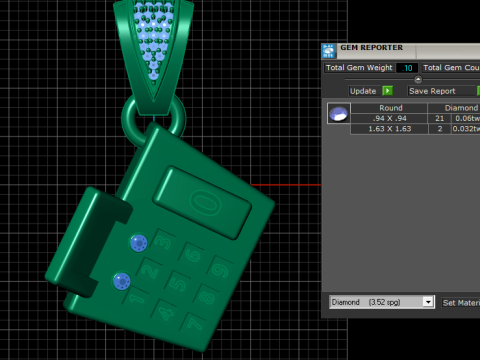Click the Round column header
The image size is (480, 360).
click(389, 108)
